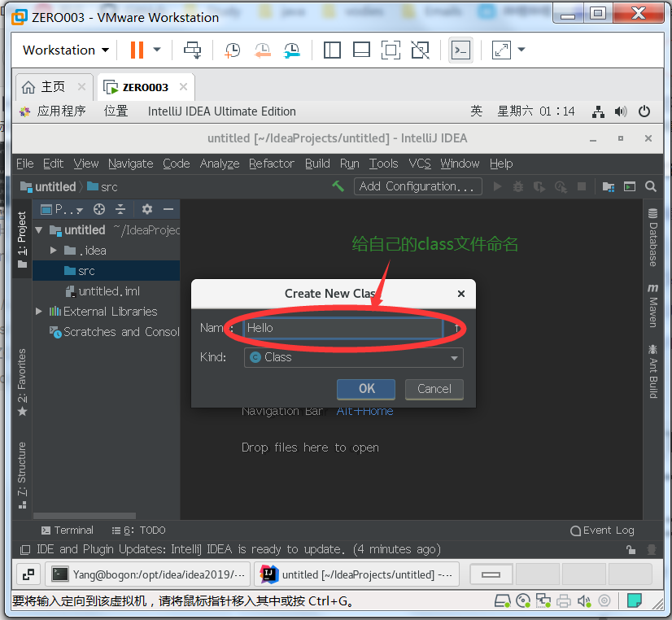672x620 pixels.
Task: Click the guest volume speaker icon
Action: coord(621,111)
